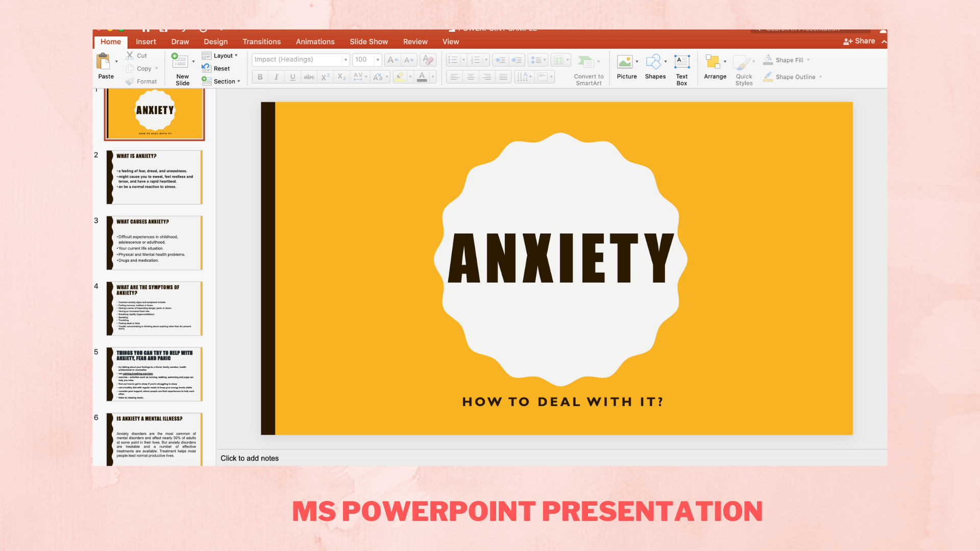Select the 'What Causes Anxiety?' slide thumbnail
This screenshot has height=551, width=980.
[155, 243]
